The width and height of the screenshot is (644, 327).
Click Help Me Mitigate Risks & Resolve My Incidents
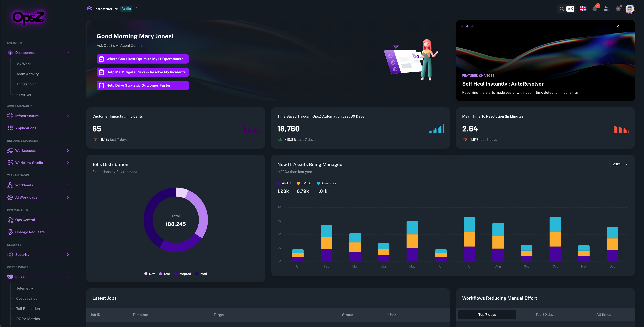coord(143,72)
